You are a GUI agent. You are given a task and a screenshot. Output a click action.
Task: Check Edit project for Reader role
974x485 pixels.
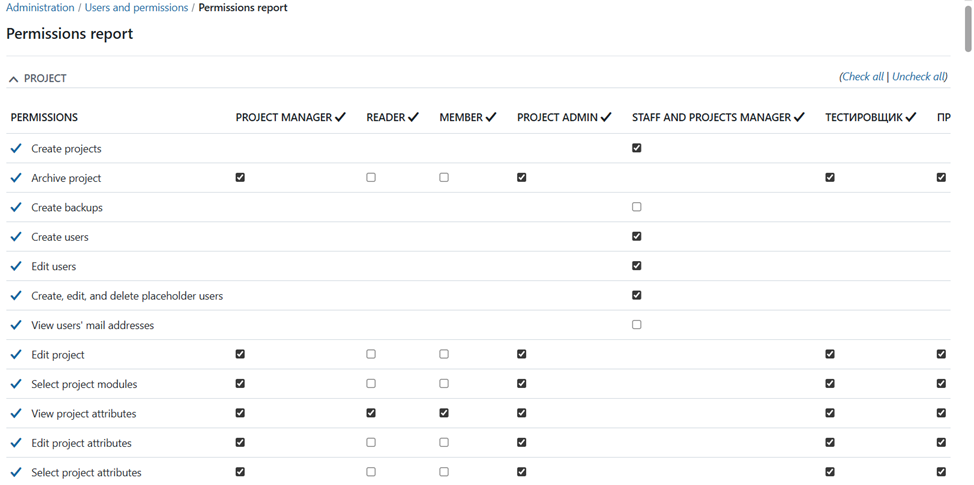(x=371, y=354)
